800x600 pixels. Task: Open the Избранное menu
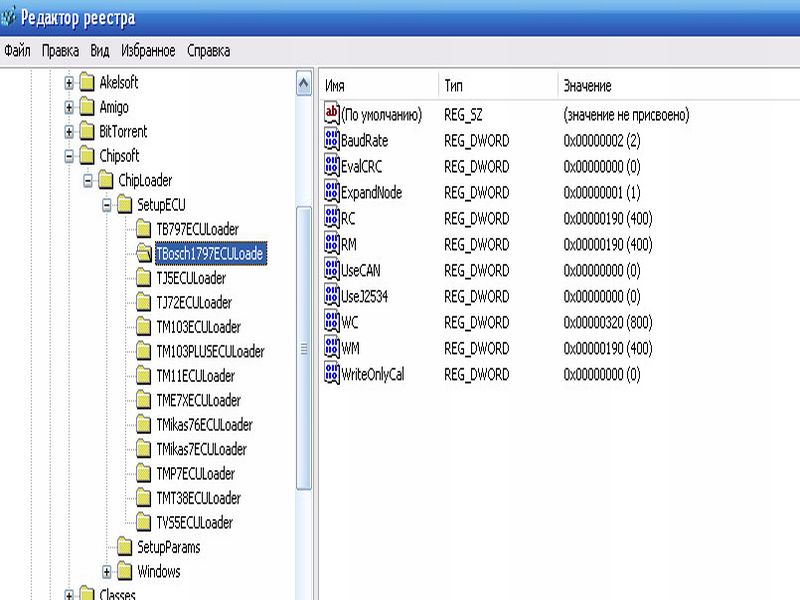click(x=148, y=50)
